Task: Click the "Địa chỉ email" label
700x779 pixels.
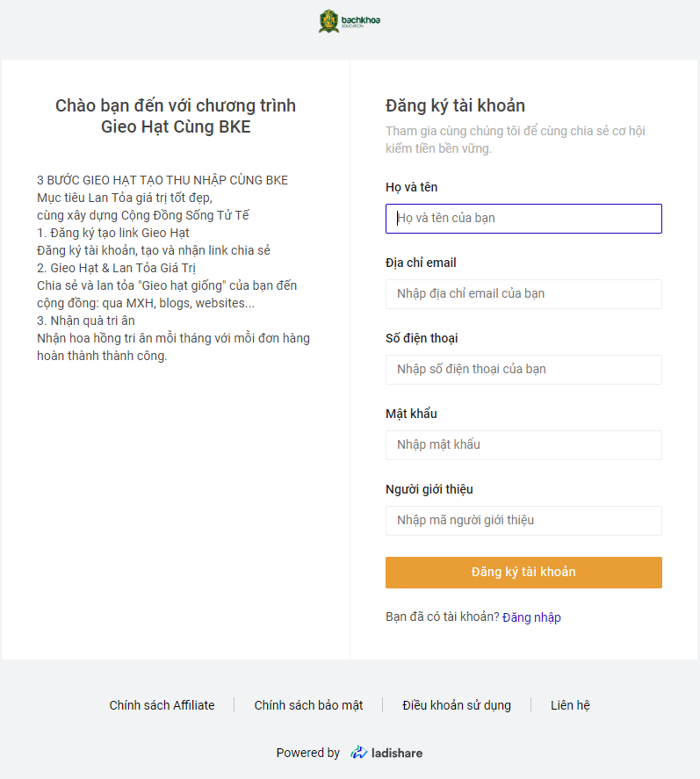Action: (421, 263)
